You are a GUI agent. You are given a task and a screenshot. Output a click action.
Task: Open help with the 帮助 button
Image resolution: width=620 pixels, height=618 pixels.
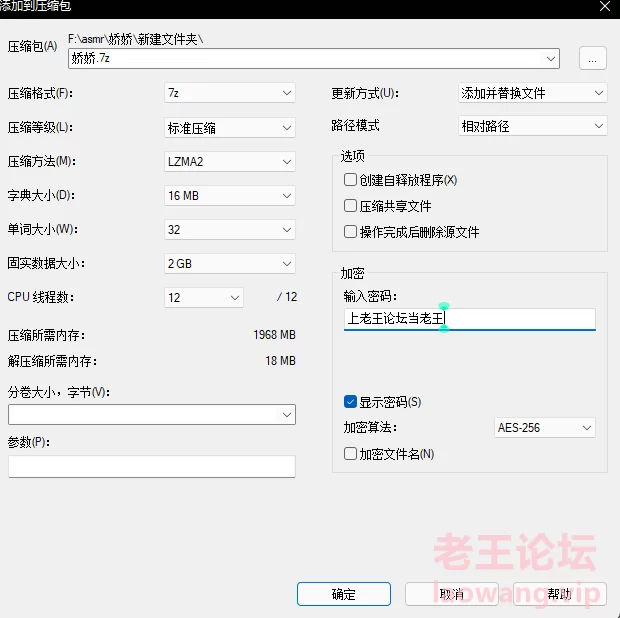tap(560, 593)
